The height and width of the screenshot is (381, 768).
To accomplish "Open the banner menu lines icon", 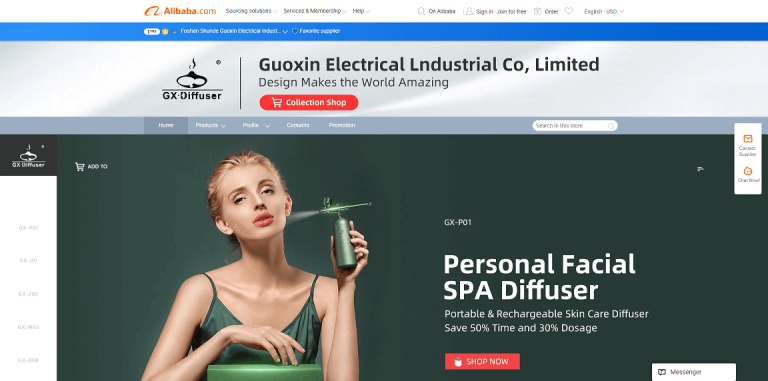I will pyautogui.click(x=700, y=169).
